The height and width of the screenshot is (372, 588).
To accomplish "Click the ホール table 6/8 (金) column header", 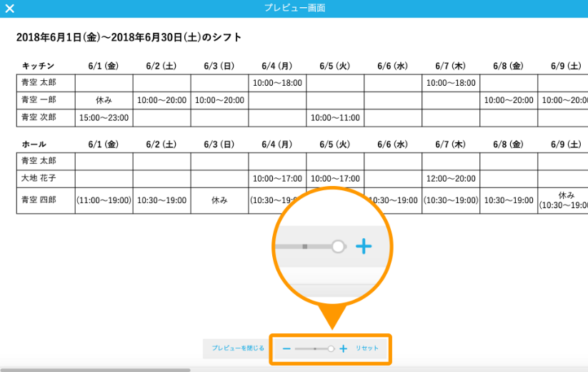I will 508,145.
